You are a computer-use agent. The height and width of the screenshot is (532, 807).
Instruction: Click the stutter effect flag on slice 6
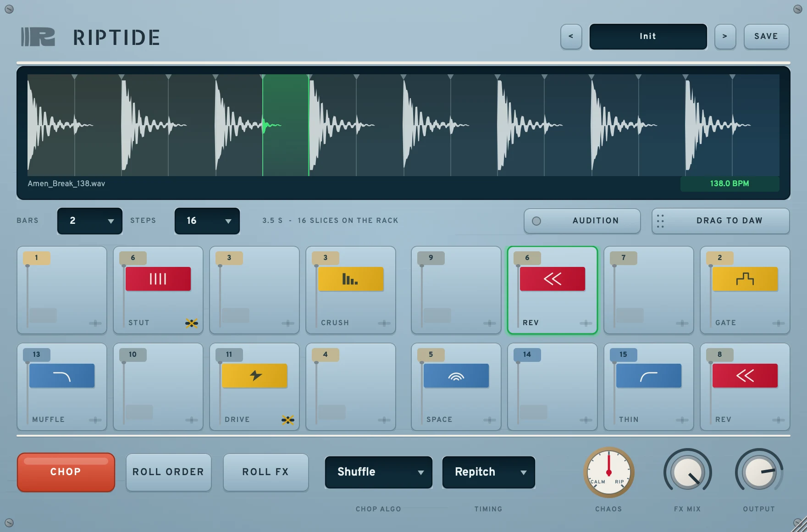pos(158,279)
